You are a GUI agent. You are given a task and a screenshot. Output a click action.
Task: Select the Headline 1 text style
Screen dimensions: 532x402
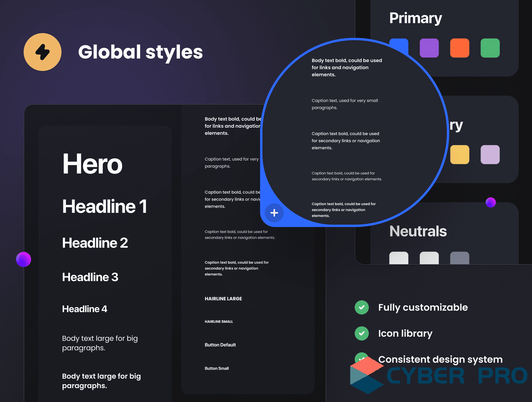pos(104,206)
